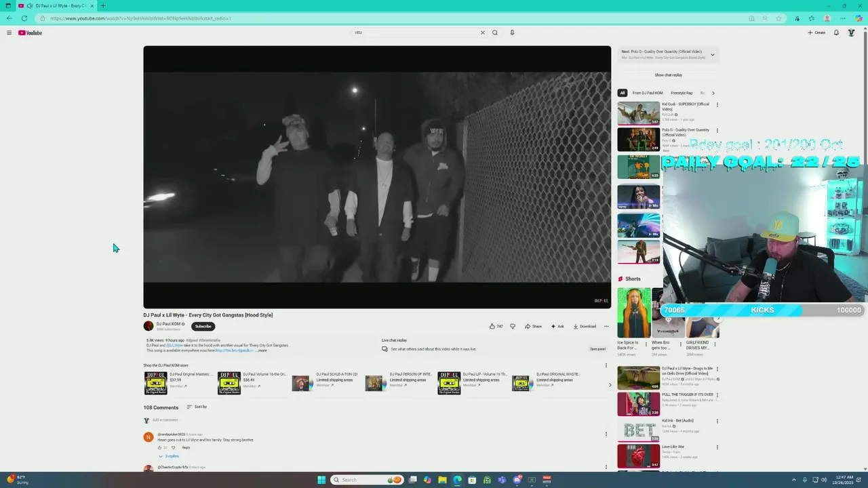
Task: Open Drugs In Me on Cielo Drive video
Action: pos(638,378)
